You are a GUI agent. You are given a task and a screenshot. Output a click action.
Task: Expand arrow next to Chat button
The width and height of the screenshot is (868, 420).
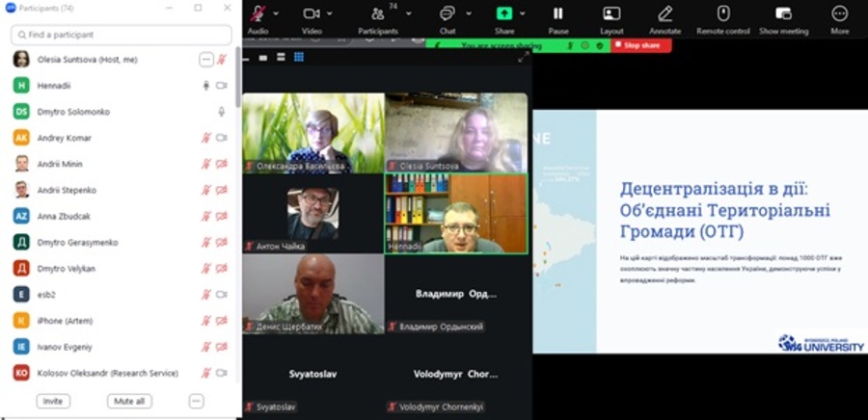click(x=469, y=13)
